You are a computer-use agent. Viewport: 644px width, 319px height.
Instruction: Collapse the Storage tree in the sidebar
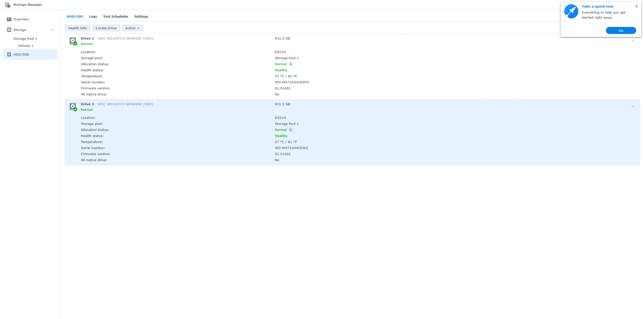(x=52, y=30)
